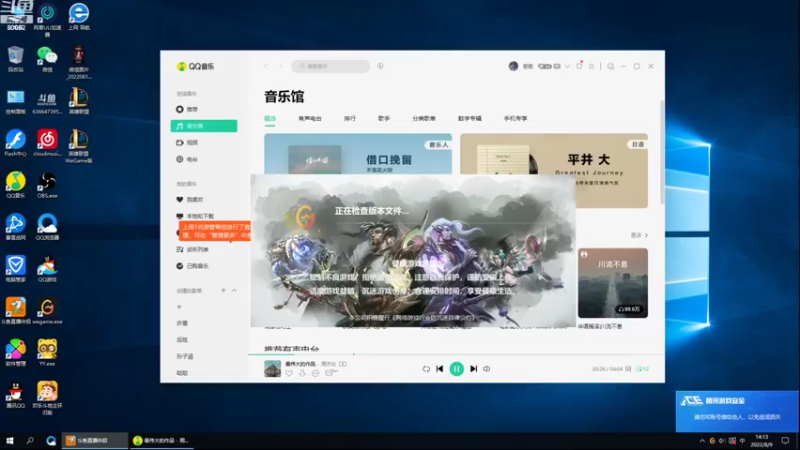
Task: Open the play queue showing 12
Action: point(642,369)
